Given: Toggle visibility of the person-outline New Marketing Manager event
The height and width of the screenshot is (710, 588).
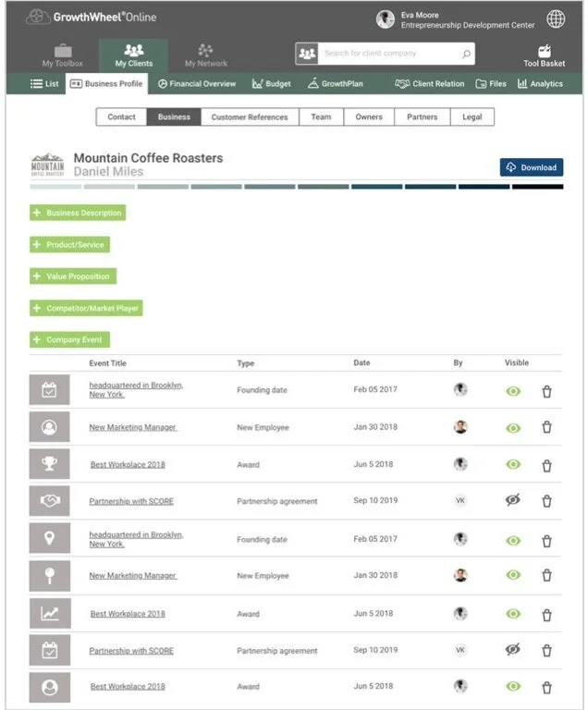Looking at the screenshot, I should [513, 428].
